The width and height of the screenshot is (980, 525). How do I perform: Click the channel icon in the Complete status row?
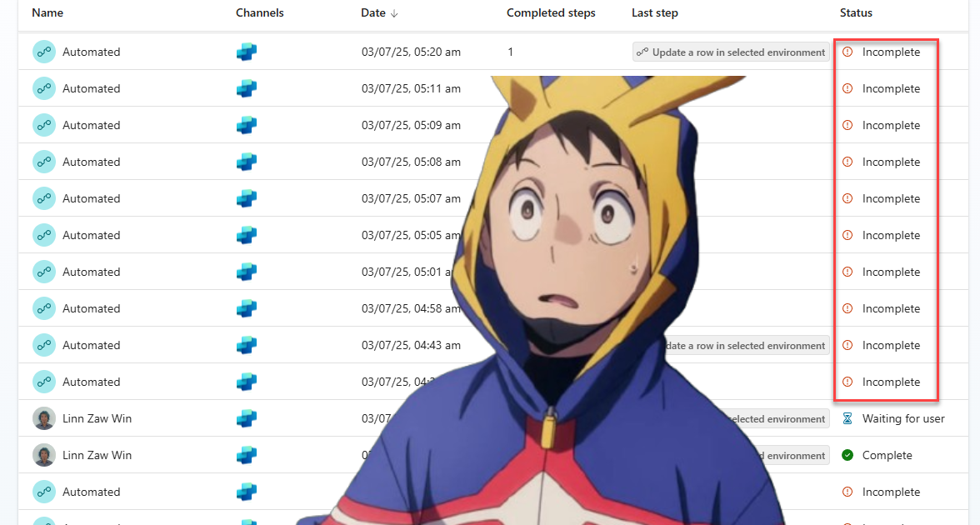pyautogui.click(x=247, y=455)
